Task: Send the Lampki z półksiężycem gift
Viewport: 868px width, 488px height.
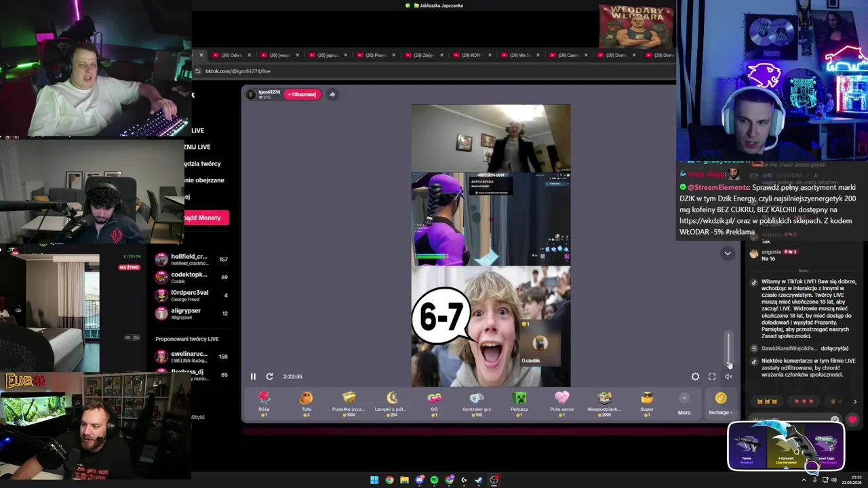Action: click(x=392, y=403)
